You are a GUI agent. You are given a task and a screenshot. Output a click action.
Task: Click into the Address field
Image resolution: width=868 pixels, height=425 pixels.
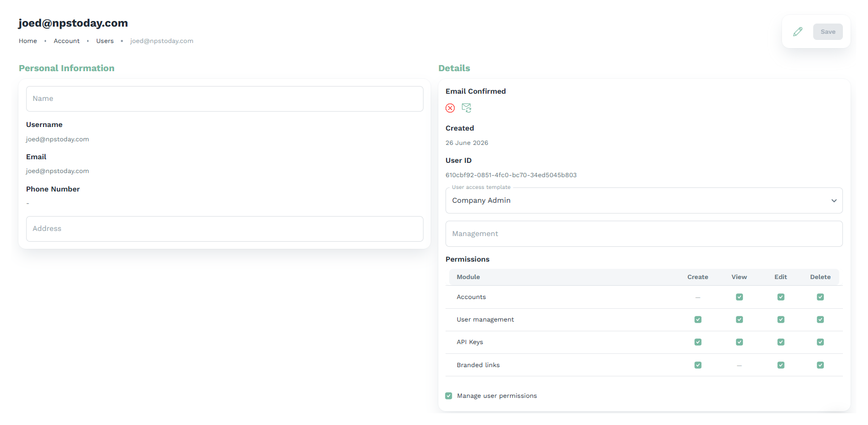(224, 229)
